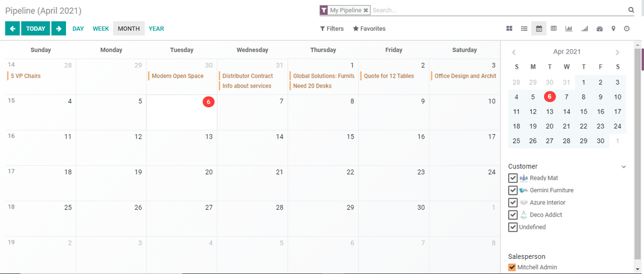Open the Pivot table view

(x=553, y=28)
